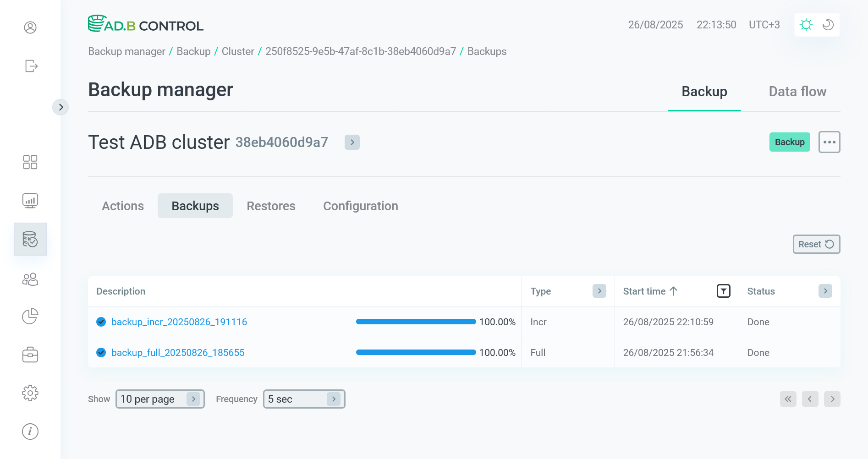Image resolution: width=868 pixels, height=459 pixels.
Task: Switch to light theme with sun icon
Action: coord(806,25)
